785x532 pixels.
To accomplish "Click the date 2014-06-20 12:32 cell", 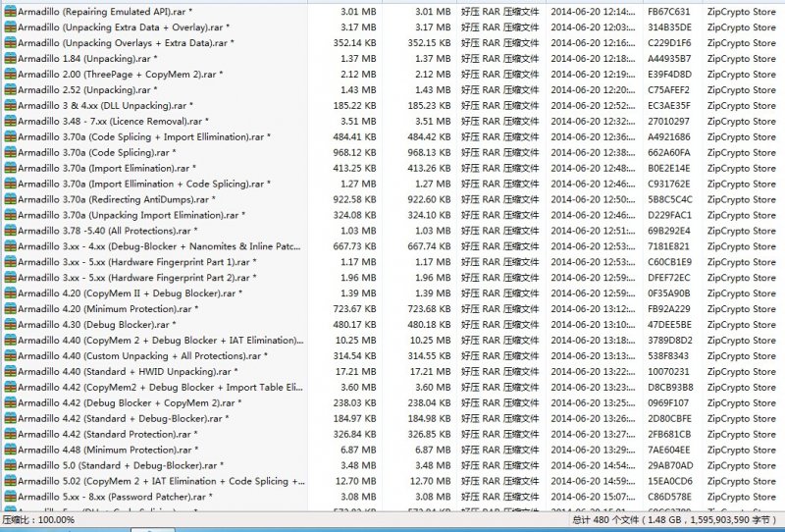I will tap(593, 122).
